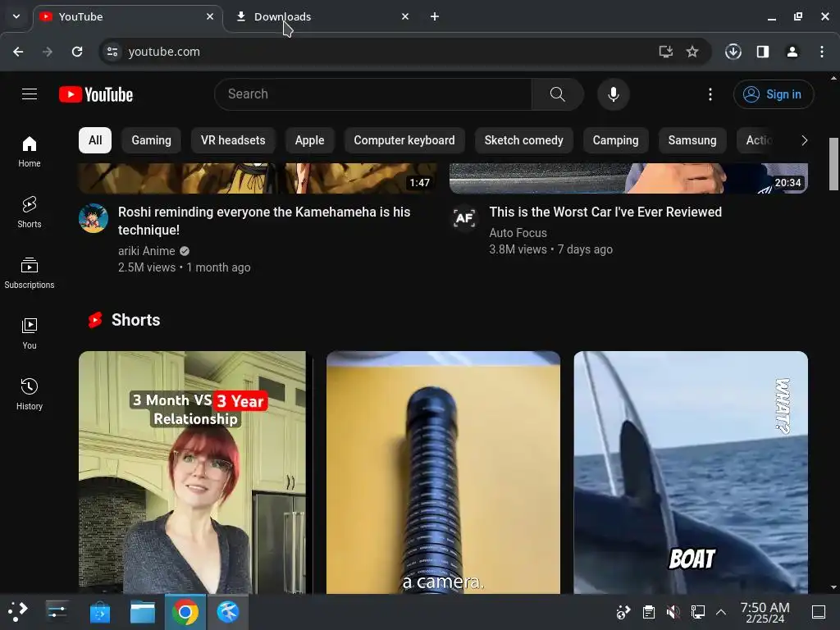Switch to the YouTube tab
The height and width of the screenshot is (630, 840).
[129, 16]
